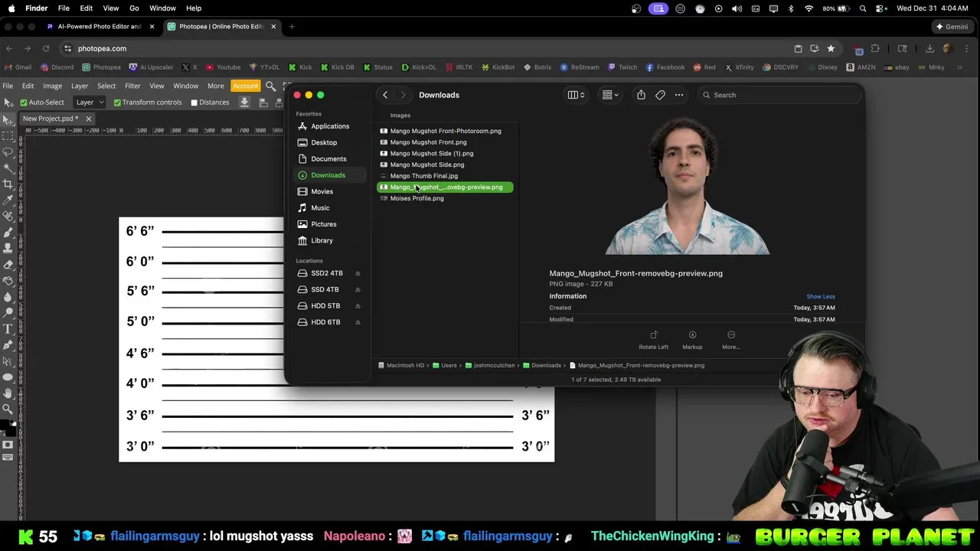Open Twitch bookmark
Image resolution: width=980 pixels, height=551 pixels.
point(622,67)
